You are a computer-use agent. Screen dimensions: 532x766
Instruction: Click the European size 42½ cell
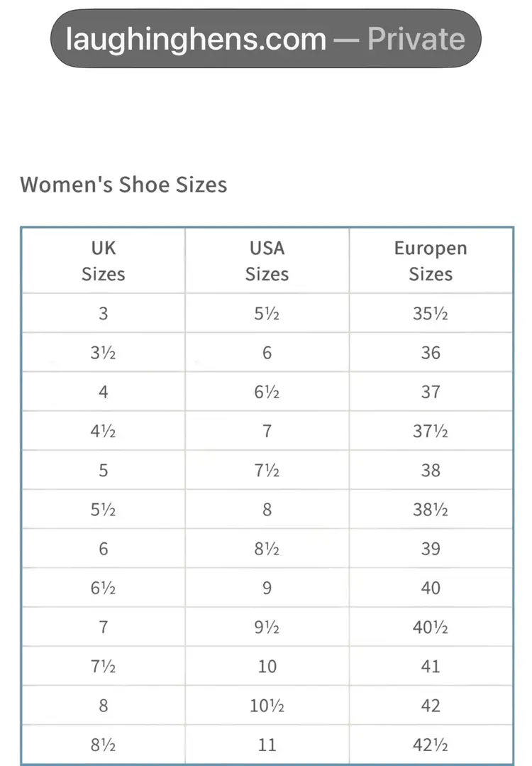pyautogui.click(x=431, y=745)
